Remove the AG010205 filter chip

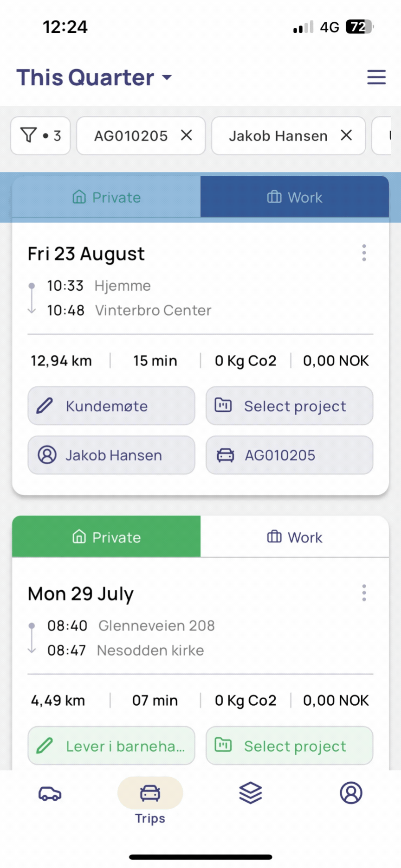pos(186,135)
